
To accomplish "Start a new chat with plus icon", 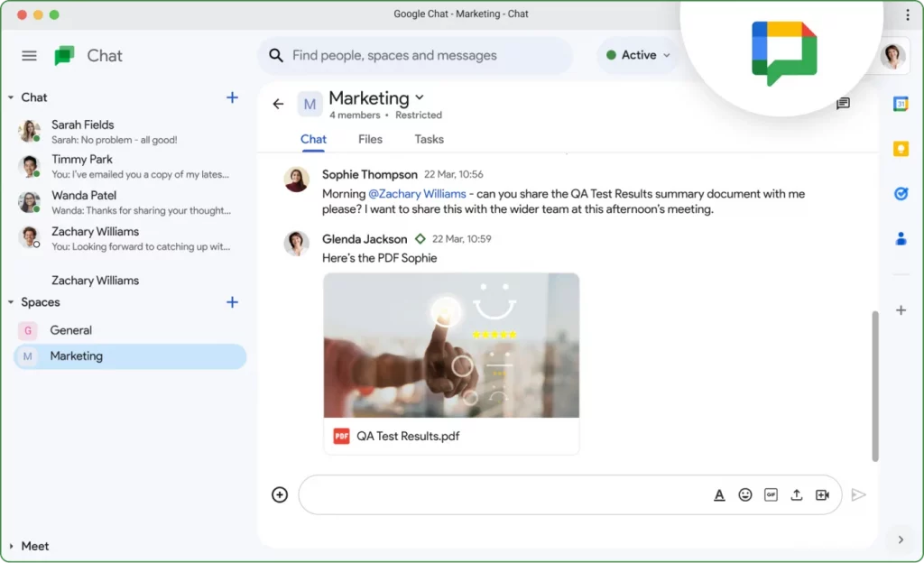I will [232, 97].
